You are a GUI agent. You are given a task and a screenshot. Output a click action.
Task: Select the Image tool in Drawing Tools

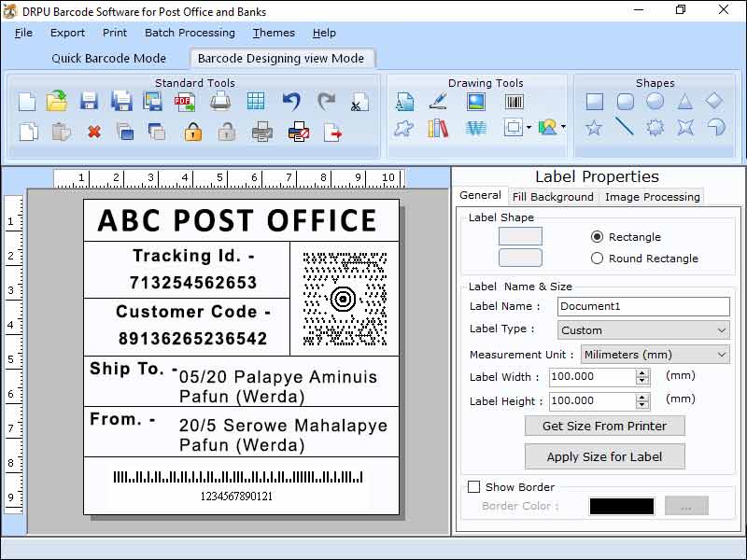pyautogui.click(x=474, y=101)
